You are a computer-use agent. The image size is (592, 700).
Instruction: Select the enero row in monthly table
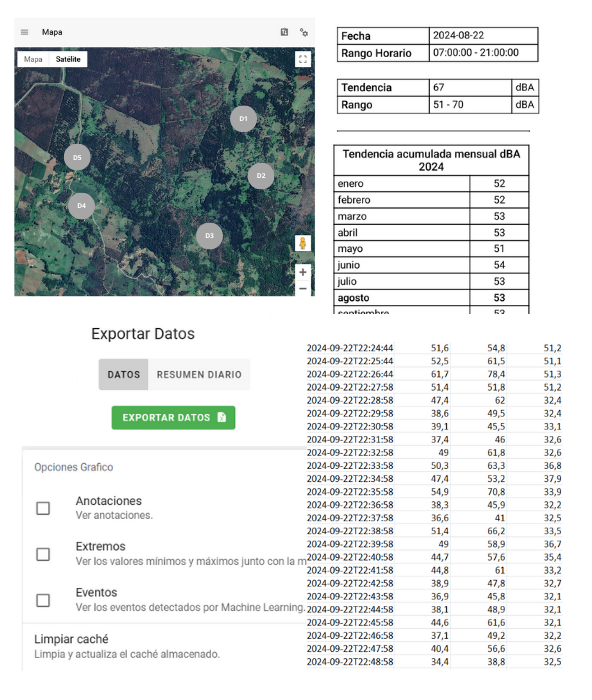[431, 183]
